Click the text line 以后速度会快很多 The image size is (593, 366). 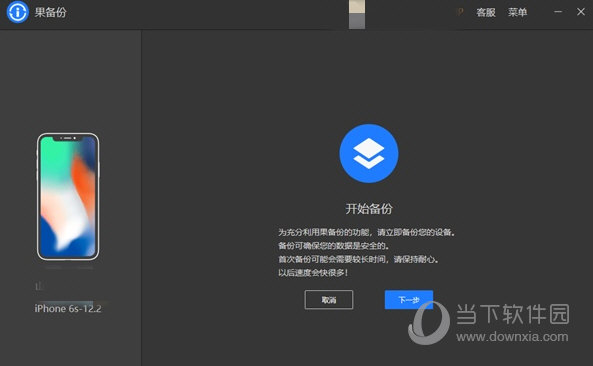point(313,273)
